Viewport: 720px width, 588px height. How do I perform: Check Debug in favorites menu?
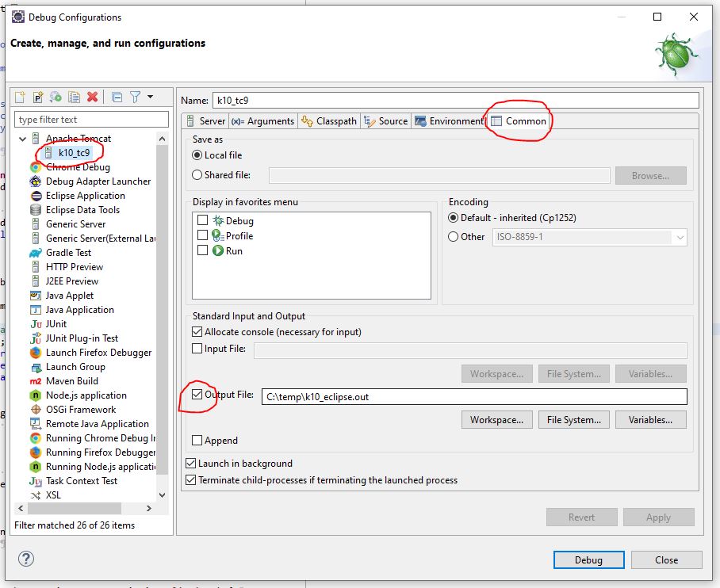(202, 220)
